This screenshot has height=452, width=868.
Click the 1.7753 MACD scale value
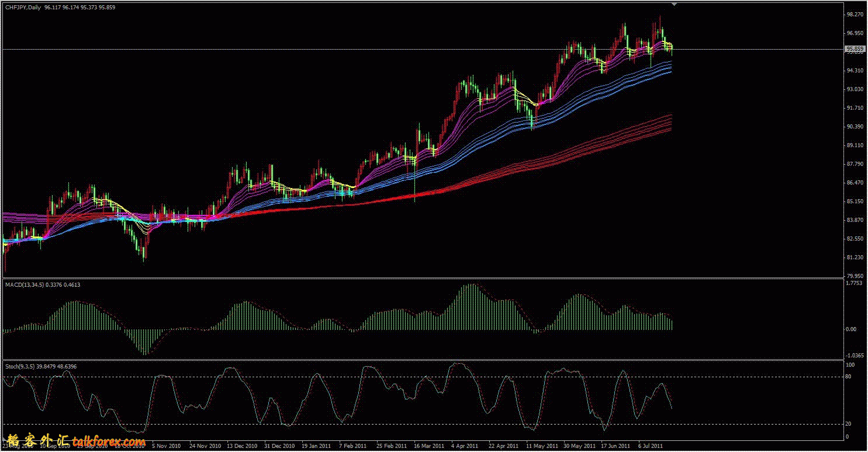[855, 283]
